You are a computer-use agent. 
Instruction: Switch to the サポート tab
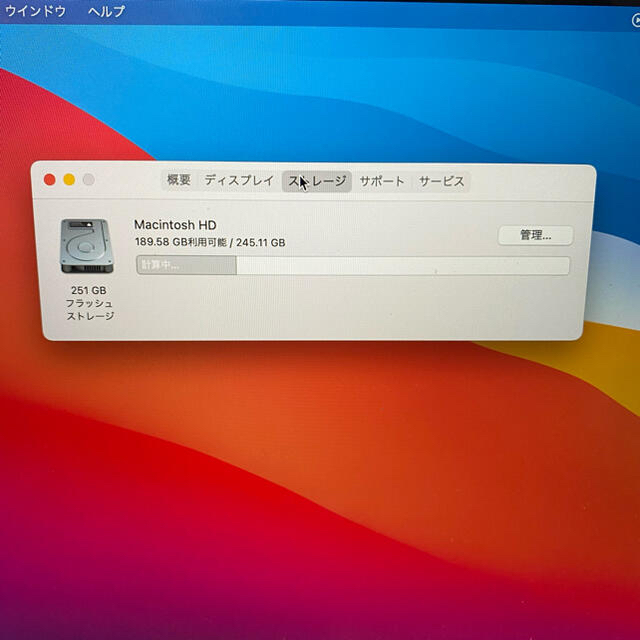pos(382,181)
